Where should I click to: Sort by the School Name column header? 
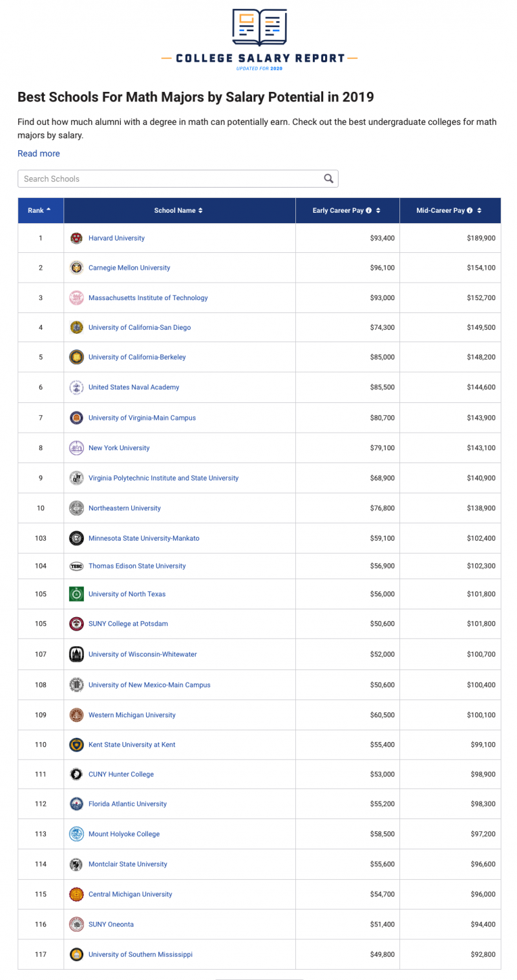point(178,210)
